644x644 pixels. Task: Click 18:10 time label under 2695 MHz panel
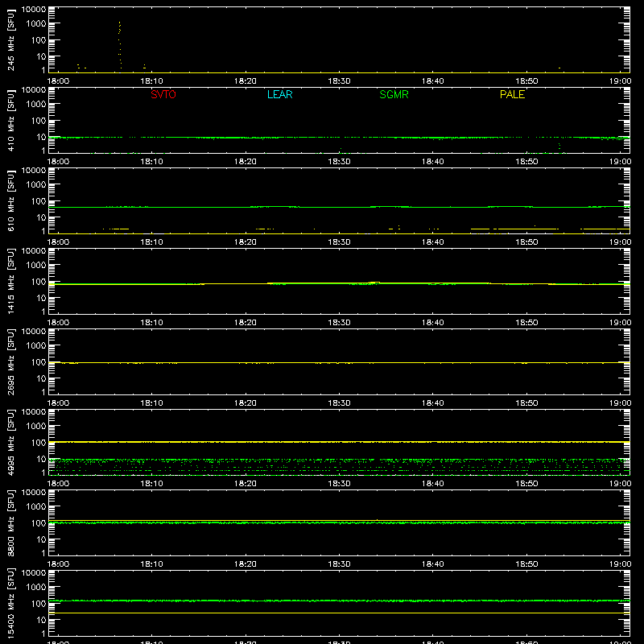(151, 403)
